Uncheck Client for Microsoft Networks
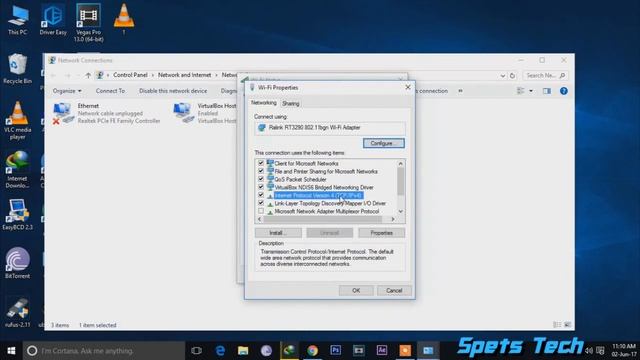The height and width of the screenshot is (360, 640). (x=261, y=163)
